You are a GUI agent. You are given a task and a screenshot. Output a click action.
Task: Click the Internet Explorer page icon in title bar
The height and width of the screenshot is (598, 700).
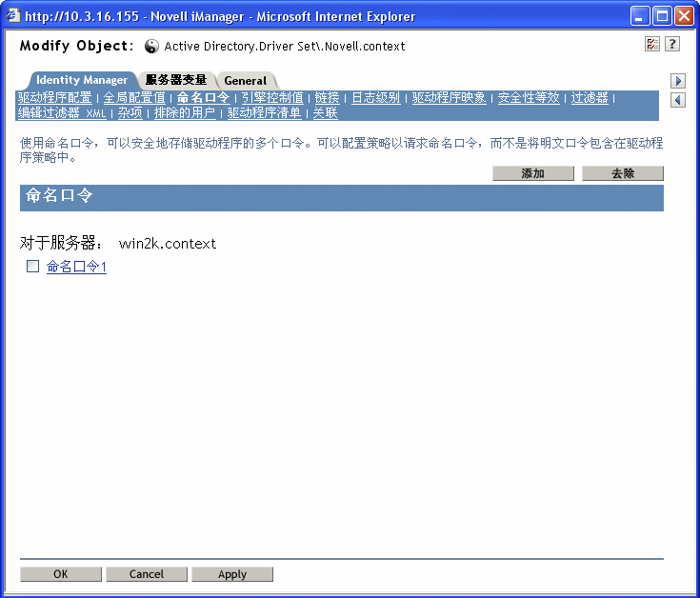click(12, 16)
